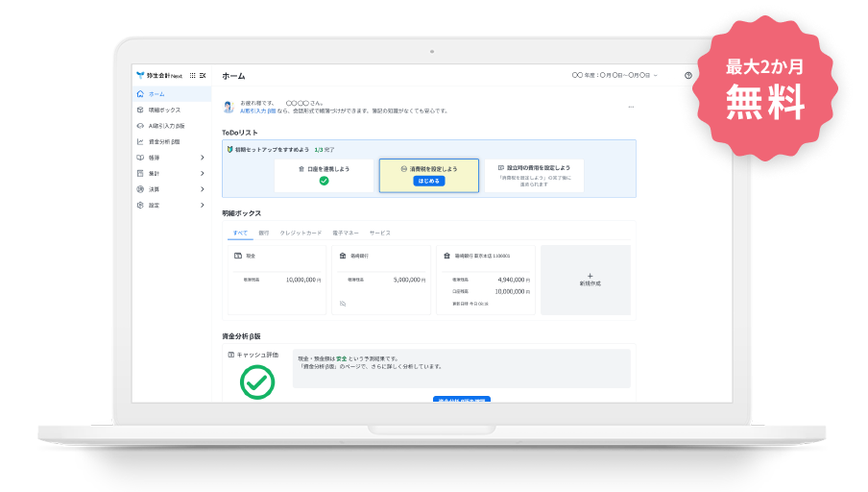Click the AI取引入力 β版 link in greeting
868x492 pixels.
coord(257,111)
